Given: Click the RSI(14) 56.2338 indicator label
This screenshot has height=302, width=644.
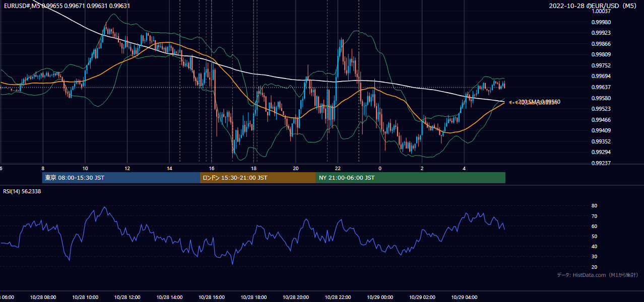Looking at the screenshot, I should 22,191.
